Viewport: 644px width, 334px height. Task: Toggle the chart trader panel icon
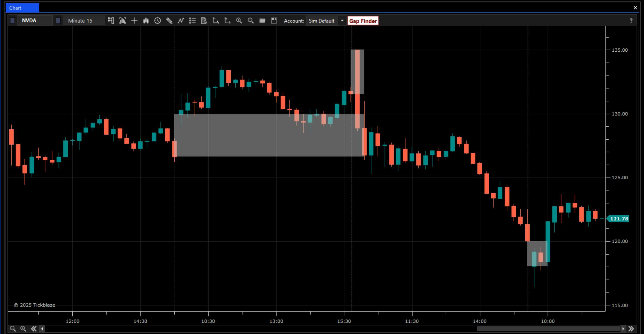click(111, 21)
